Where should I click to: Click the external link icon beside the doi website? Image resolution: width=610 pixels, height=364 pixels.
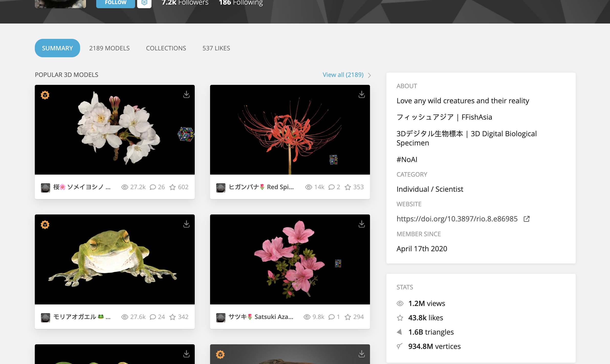click(527, 219)
